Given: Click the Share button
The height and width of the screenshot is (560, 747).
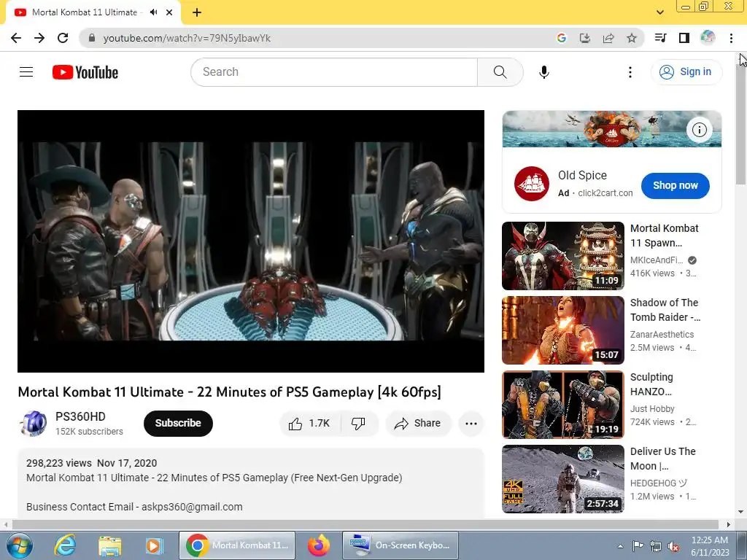Looking at the screenshot, I should [x=418, y=424].
